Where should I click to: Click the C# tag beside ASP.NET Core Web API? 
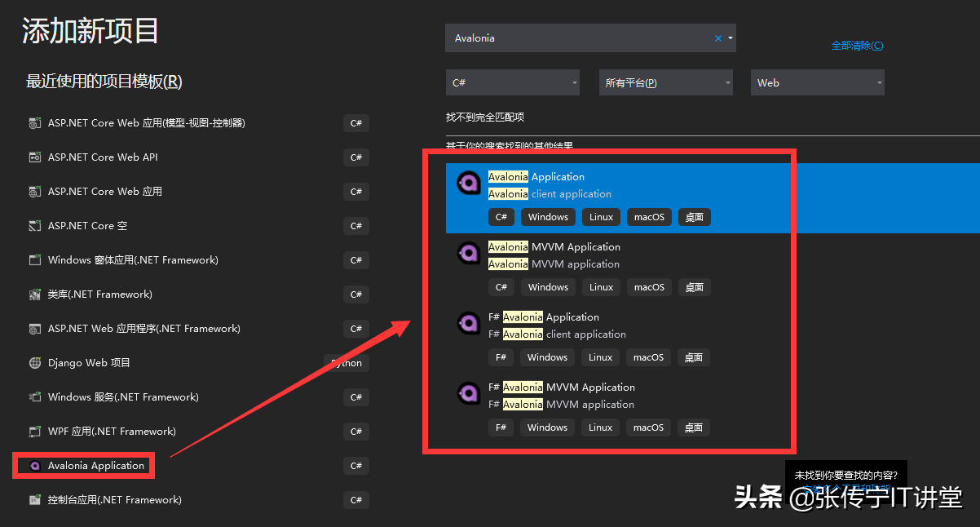pyautogui.click(x=356, y=157)
